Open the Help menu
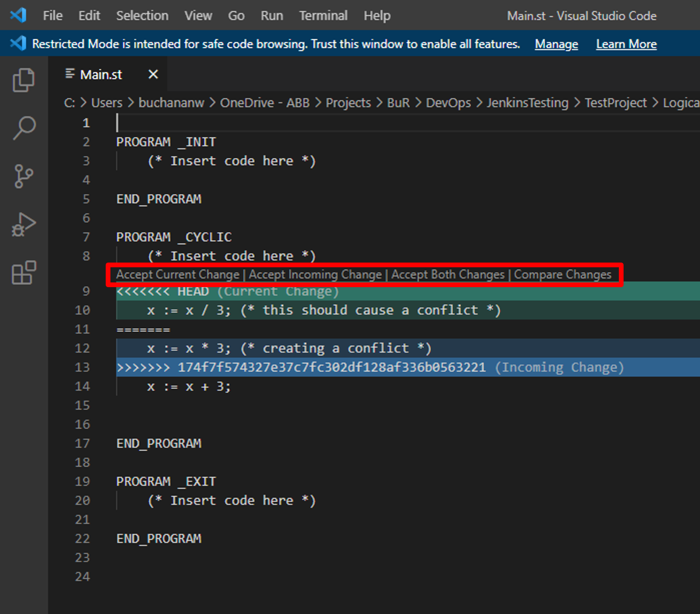Viewport: 700px width, 614px height. [x=377, y=16]
